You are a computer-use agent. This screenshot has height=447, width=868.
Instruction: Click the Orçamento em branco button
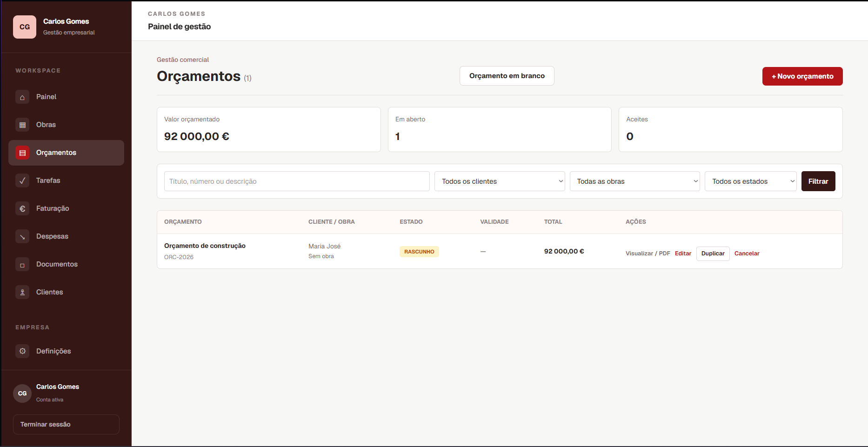[507, 76]
